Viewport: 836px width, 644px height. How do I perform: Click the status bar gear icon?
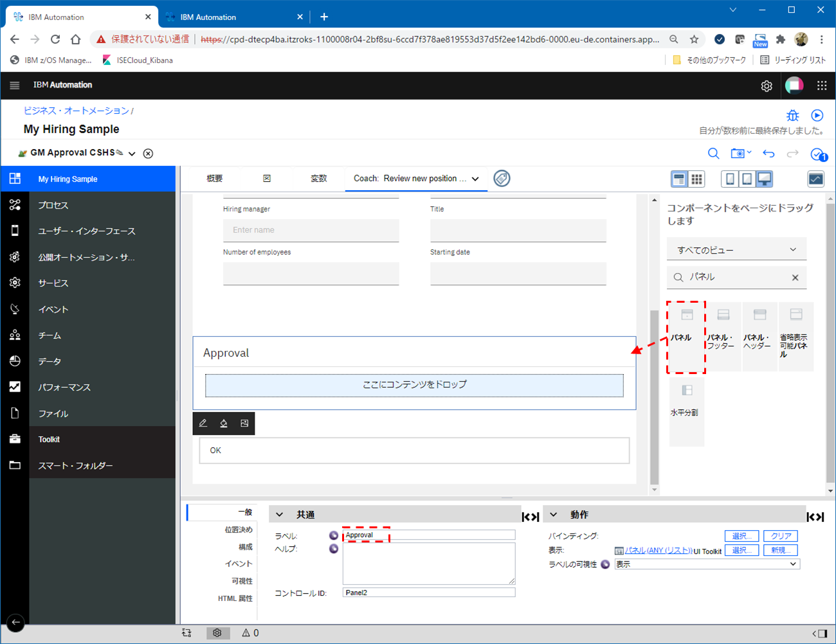pos(217,633)
